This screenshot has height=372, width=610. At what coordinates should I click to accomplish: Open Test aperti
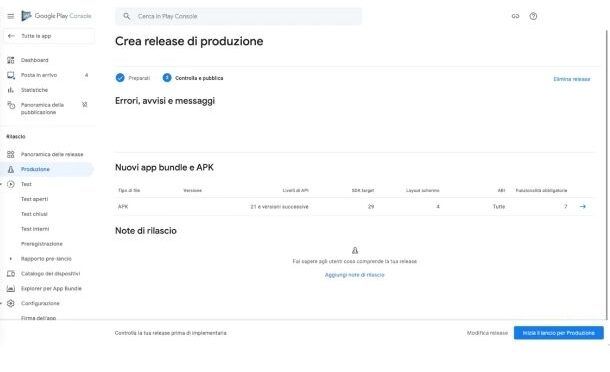pyautogui.click(x=34, y=199)
